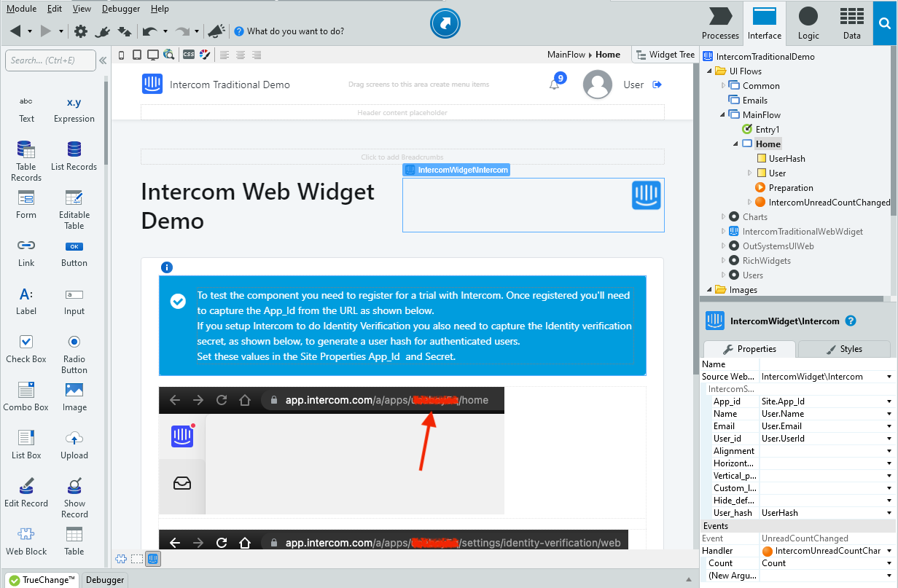Screen dimensions: 898x588
Task: Switch to the Logic layer tab
Action: [x=808, y=23]
